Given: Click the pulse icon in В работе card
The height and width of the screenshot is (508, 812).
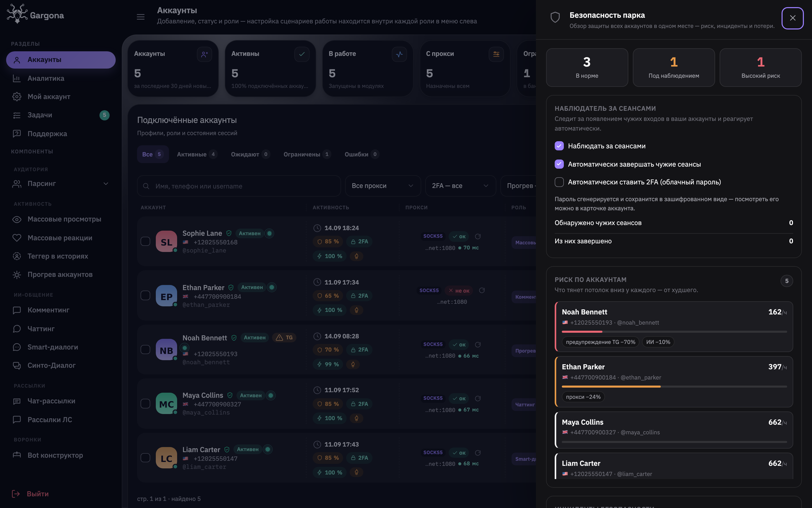Looking at the screenshot, I should pos(399,54).
